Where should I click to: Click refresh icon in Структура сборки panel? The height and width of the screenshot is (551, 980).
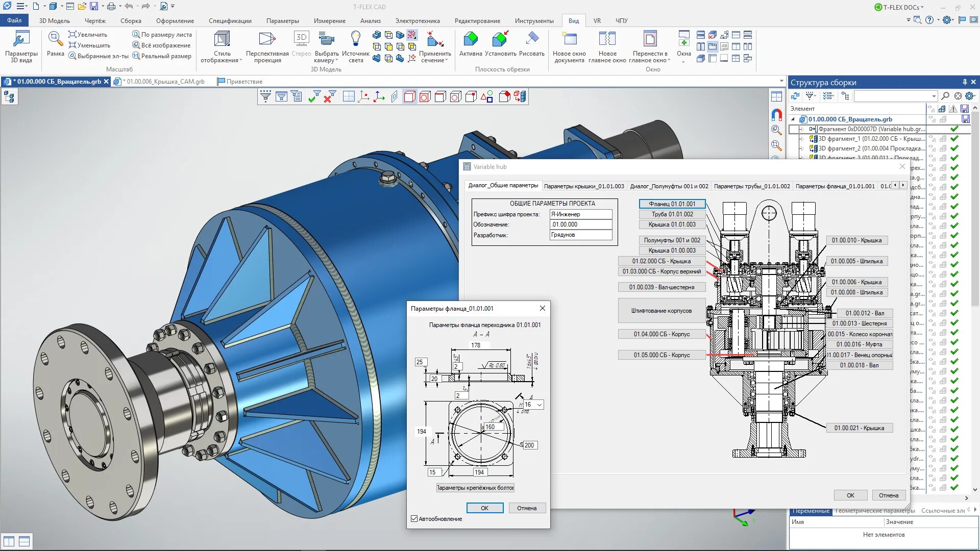point(795,96)
